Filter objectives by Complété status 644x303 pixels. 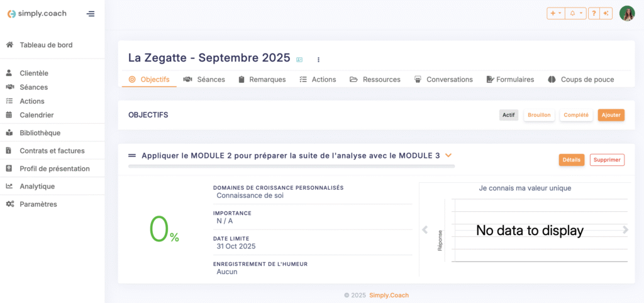(576, 115)
